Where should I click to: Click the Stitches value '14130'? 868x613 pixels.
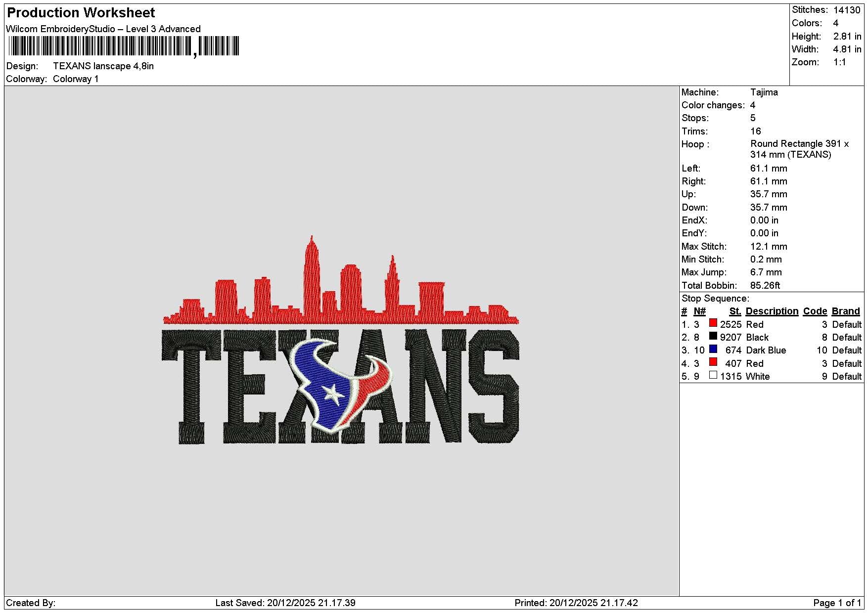click(x=847, y=10)
